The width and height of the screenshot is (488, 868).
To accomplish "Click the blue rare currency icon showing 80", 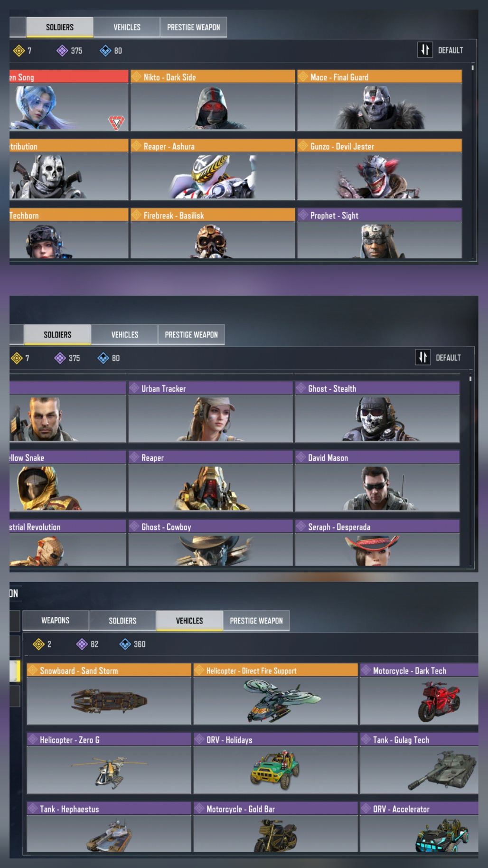I will coord(105,50).
